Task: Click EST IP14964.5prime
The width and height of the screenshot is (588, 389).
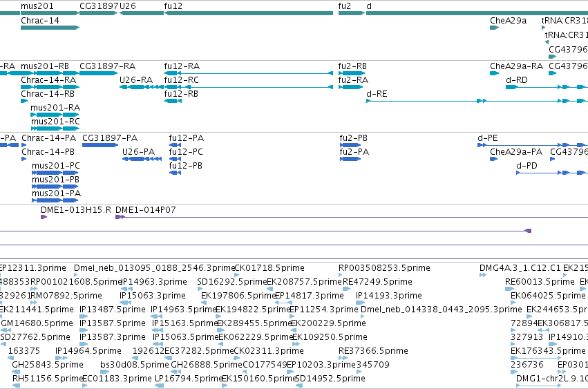Action: point(88,351)
